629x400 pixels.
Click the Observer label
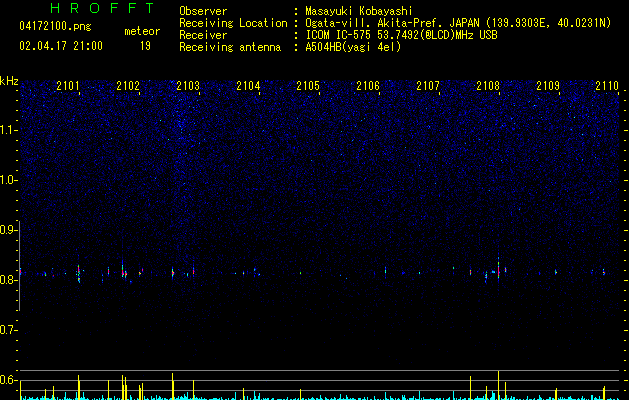pos(203,11)
